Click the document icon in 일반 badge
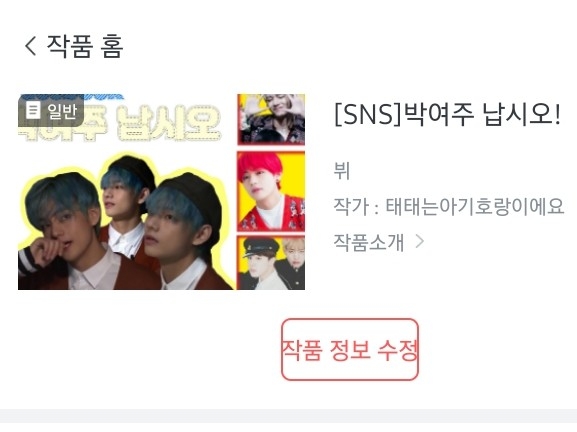Screen dimensions: 577x432 pyautogui.click(x=33, y=110)
